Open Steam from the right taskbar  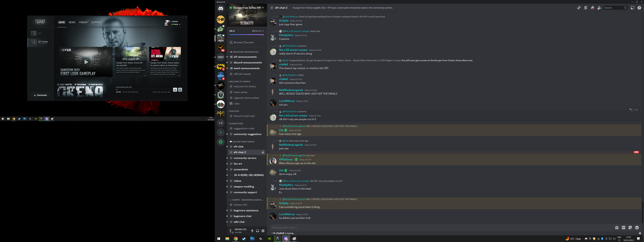pos(244,239)
